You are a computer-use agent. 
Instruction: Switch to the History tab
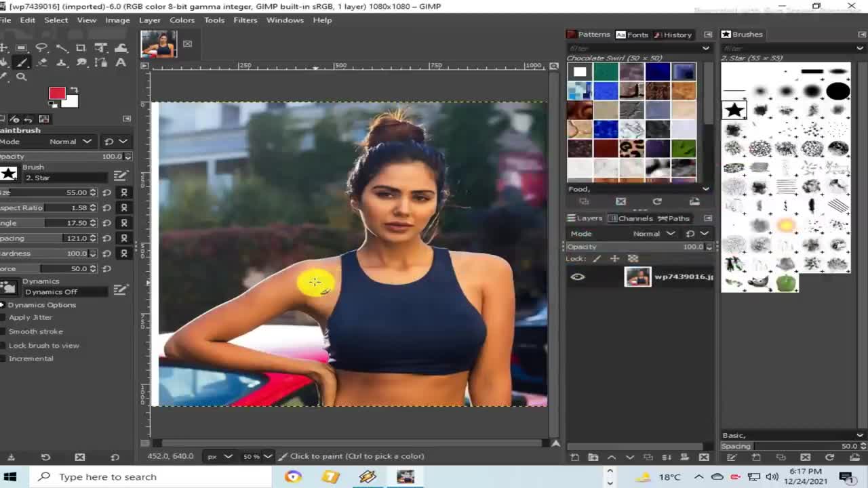pos(673,35)
